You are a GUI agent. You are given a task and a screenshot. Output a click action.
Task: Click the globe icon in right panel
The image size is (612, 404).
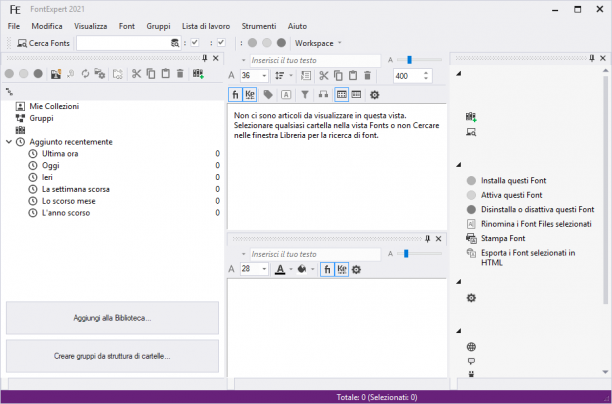point(471,347)
